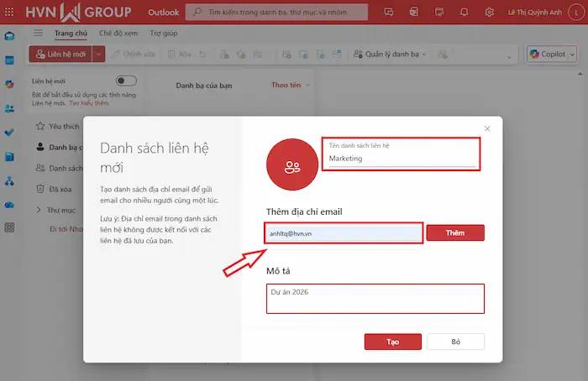Close the new contact list dialog

click(487, 128)
